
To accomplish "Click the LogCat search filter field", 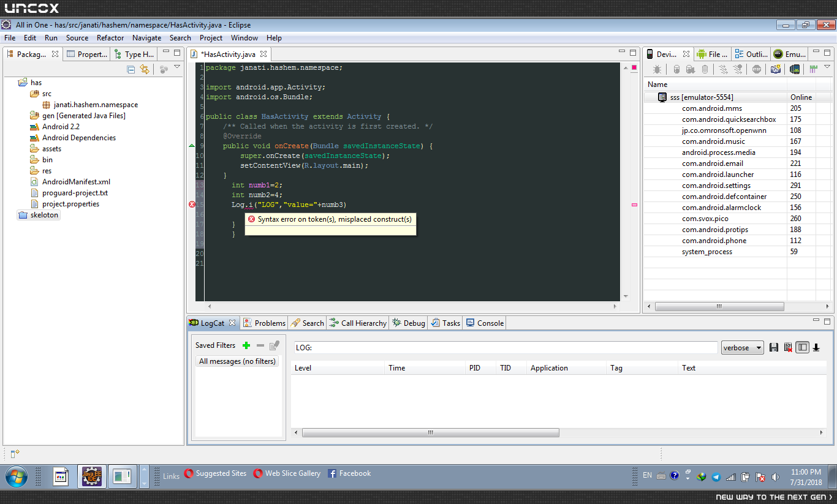I will tap(506, 348).
